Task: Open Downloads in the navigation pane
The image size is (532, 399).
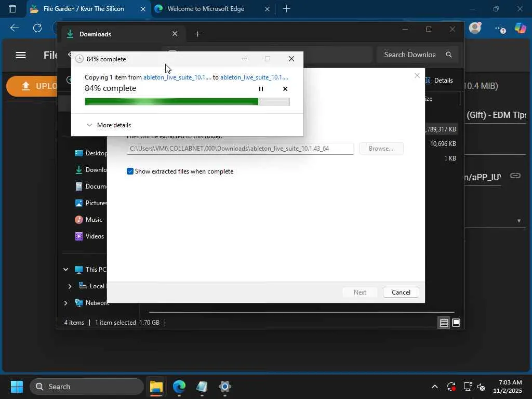Action: click(90, 170)
